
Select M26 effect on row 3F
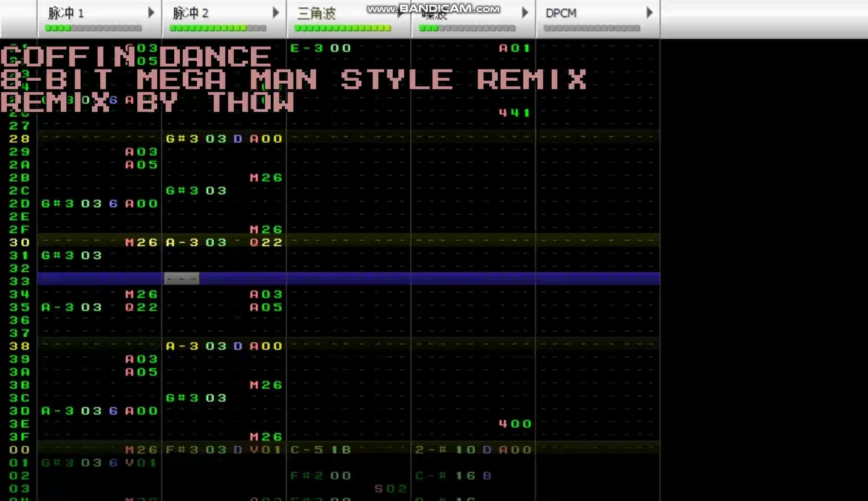pos(266,437)
